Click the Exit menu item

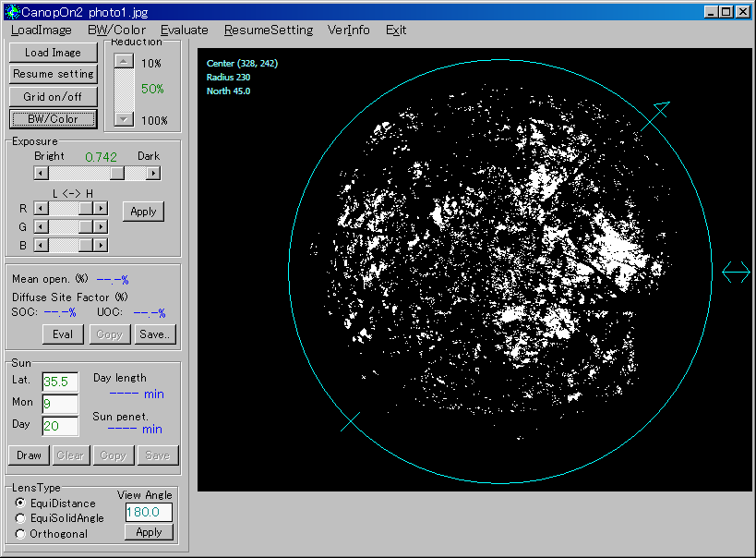[x=396, y=30]
